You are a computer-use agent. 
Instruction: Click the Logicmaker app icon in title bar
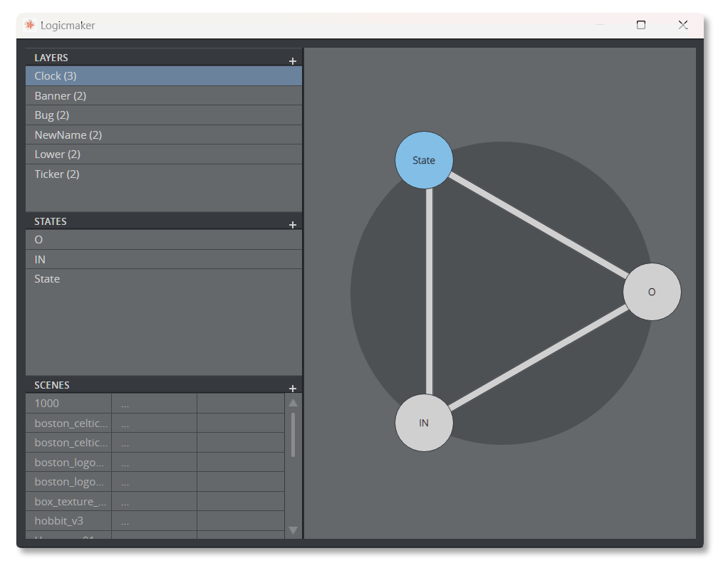tap(29, 25)
